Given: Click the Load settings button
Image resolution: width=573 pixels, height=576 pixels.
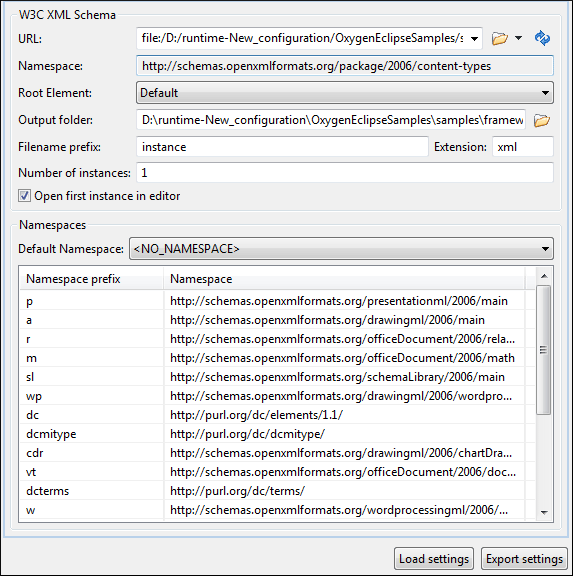Looking at the screenshot, I should click(x=434, y=559).
